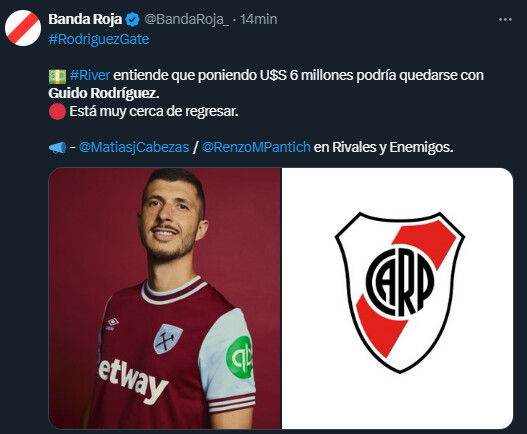Open the 14min timestamp link

tap(259, 19)
